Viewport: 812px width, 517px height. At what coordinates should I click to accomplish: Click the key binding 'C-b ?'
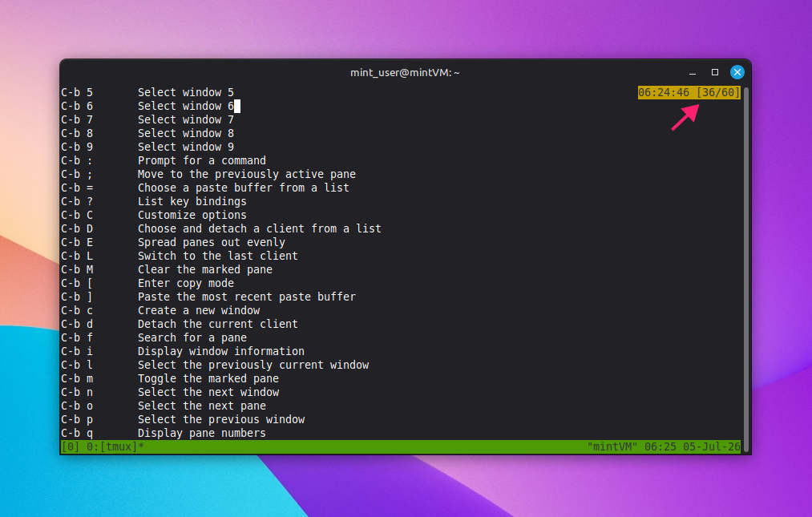click(x=77, y=201)
